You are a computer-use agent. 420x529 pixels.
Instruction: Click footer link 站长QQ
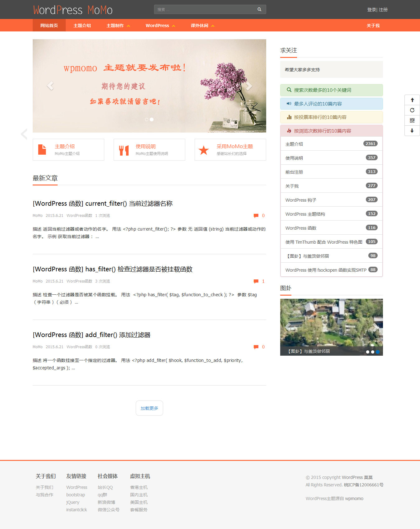coord(105,487)
